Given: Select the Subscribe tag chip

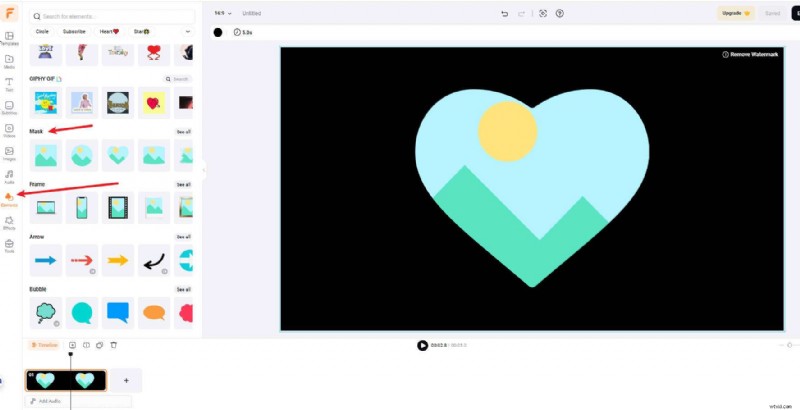Looking at the screenshot, I should pos(74,32).
